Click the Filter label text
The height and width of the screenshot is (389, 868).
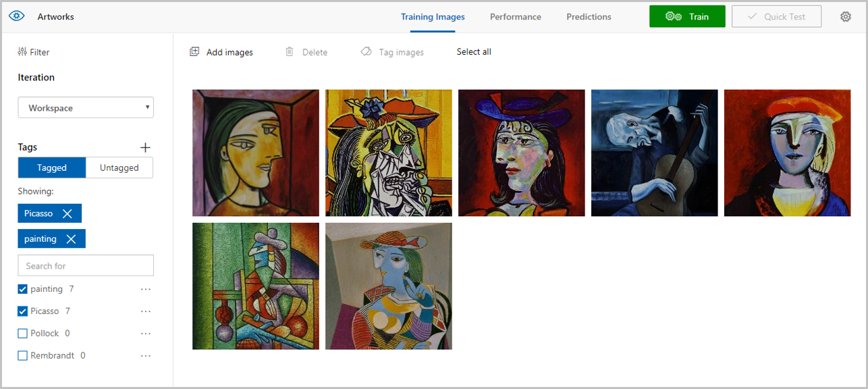pyautogui.click(x=40, y=52)
